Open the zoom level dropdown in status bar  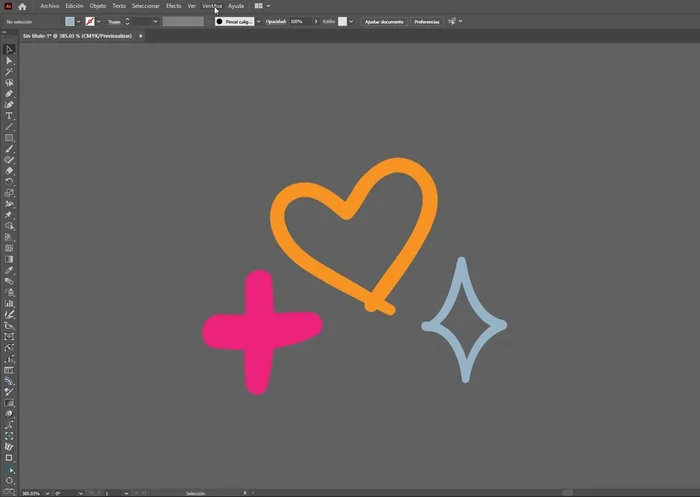[47, 493]
